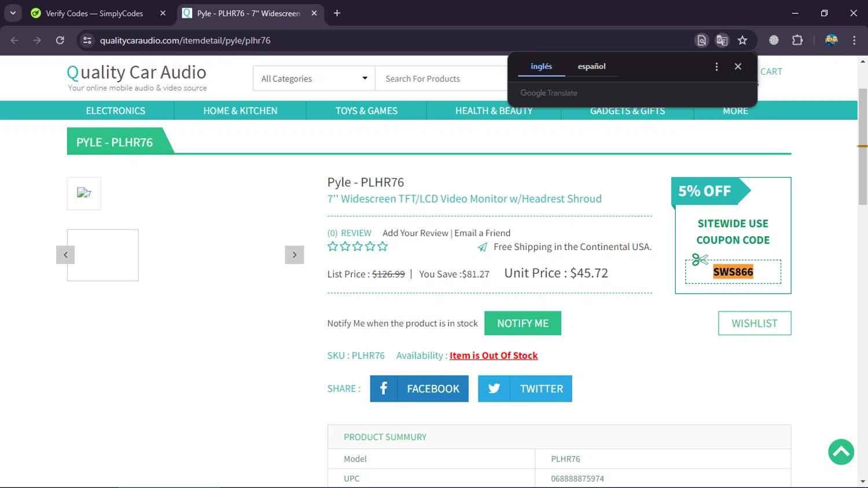
Task: Open the tab search dropdown arrow
Action: click(13, 13)
